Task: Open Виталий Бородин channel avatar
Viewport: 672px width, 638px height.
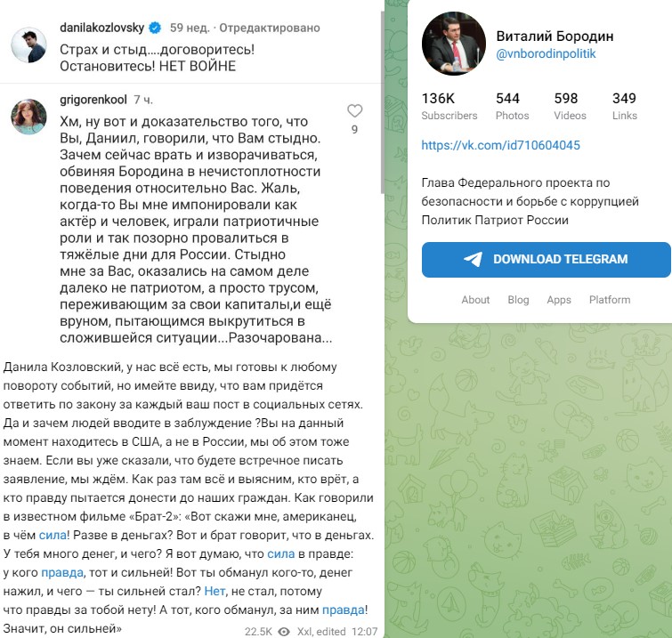Action: tap(453, 44)
